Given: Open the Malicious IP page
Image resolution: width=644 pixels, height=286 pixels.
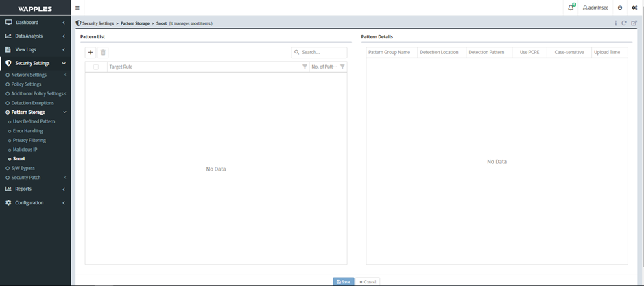Looking at the screenshot, I should point(25,149).
